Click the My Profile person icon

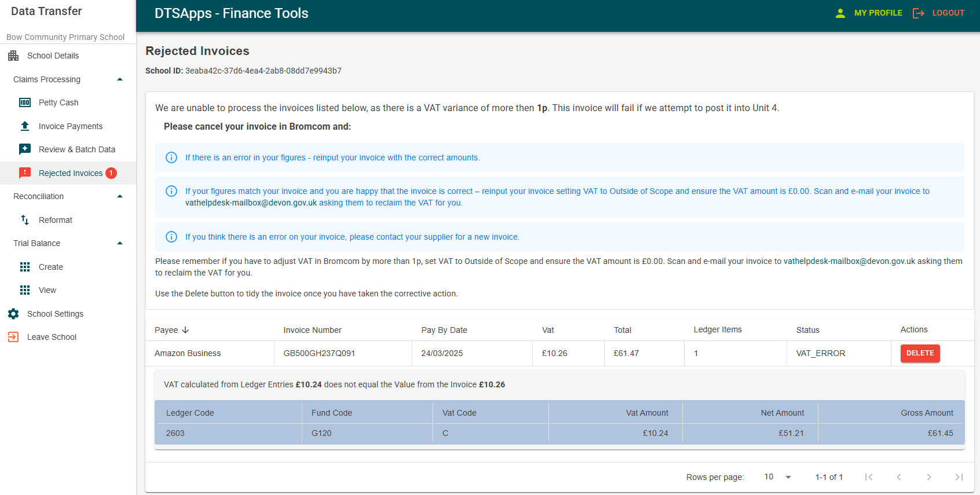(x=840, y=13)
